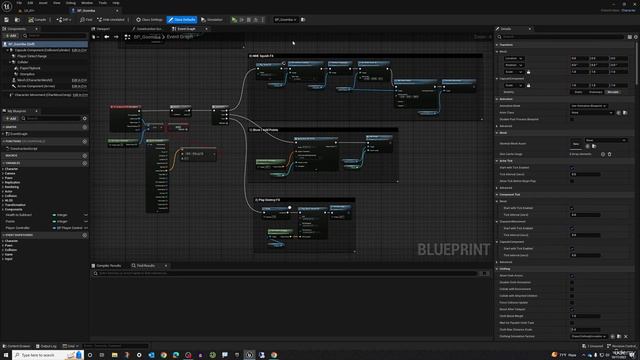This screenshot has height=360, width=640.
Task: Compile the blueprint
Action: pos(38,20)
